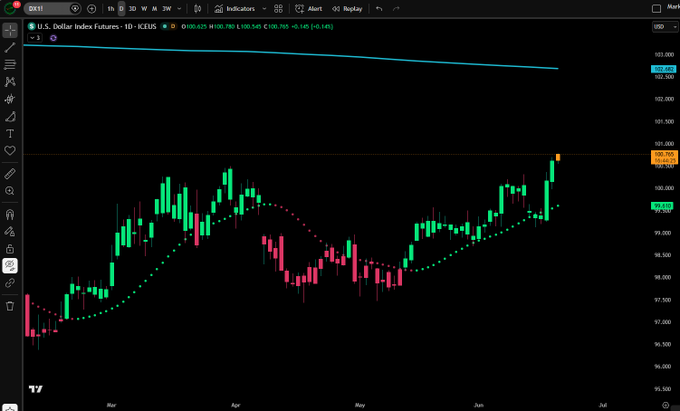
Task: Click the redo arrow
Action: [x=396, y=9]
